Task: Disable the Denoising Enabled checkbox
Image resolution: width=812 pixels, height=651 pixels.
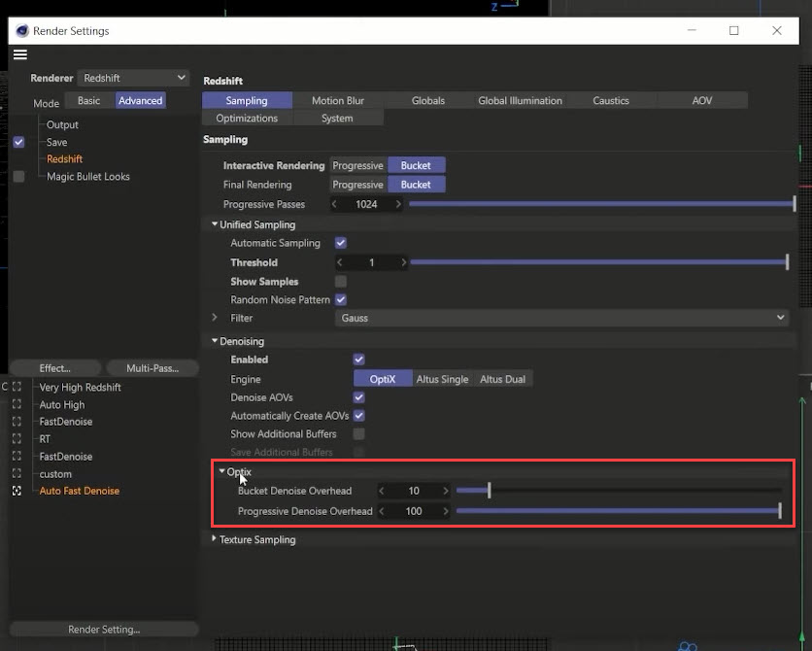Action: point(358,360)
